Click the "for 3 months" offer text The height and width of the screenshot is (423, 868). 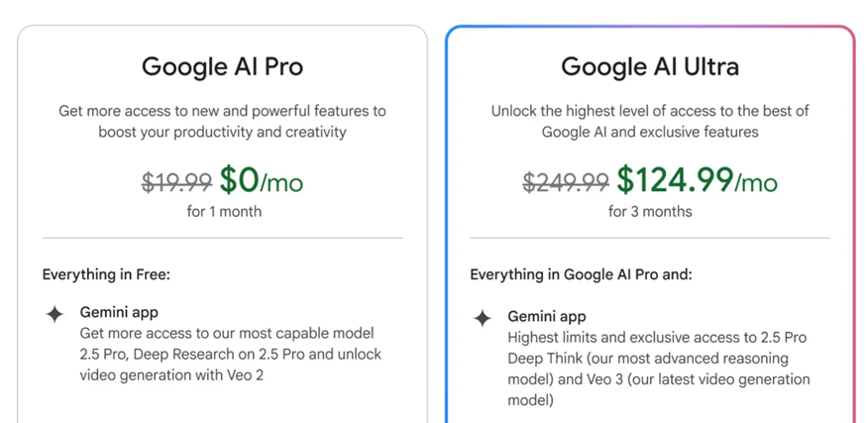(650, 211)
